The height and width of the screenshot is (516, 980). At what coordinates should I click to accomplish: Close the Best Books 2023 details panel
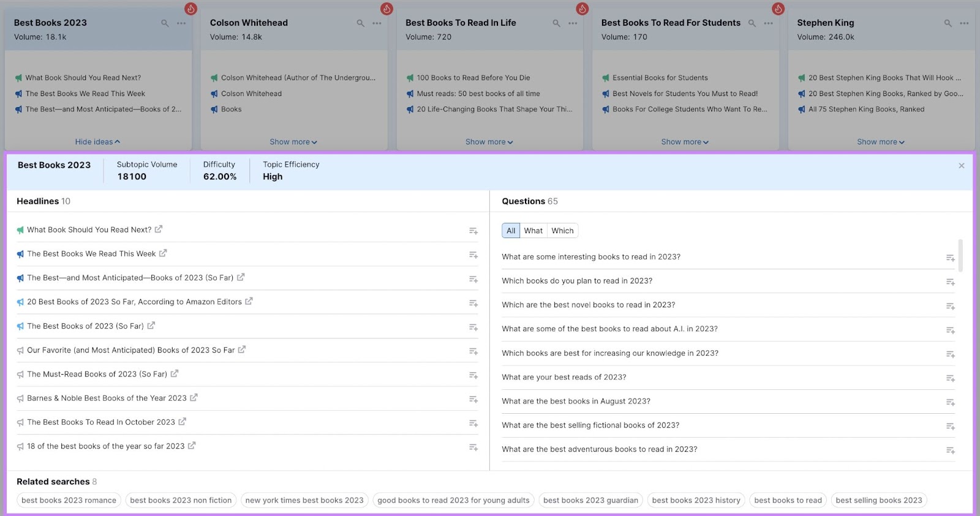[x=961, y=166]
